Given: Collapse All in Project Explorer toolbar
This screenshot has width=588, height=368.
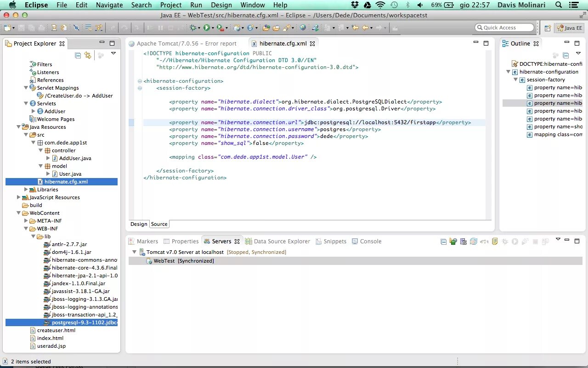Looking at the screenshot, I should click(78, 55).
